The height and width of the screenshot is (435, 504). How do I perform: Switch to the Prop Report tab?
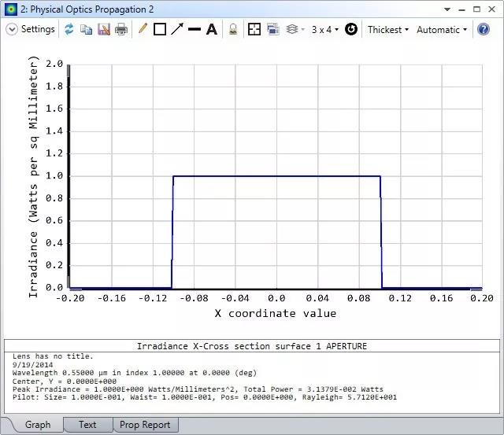(145, 425)
